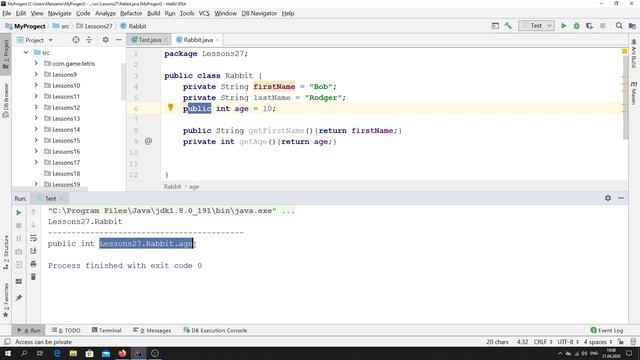Screen dimensions: 640x360
Task: Open Project panel settings gear
Action: pos(105,40)
